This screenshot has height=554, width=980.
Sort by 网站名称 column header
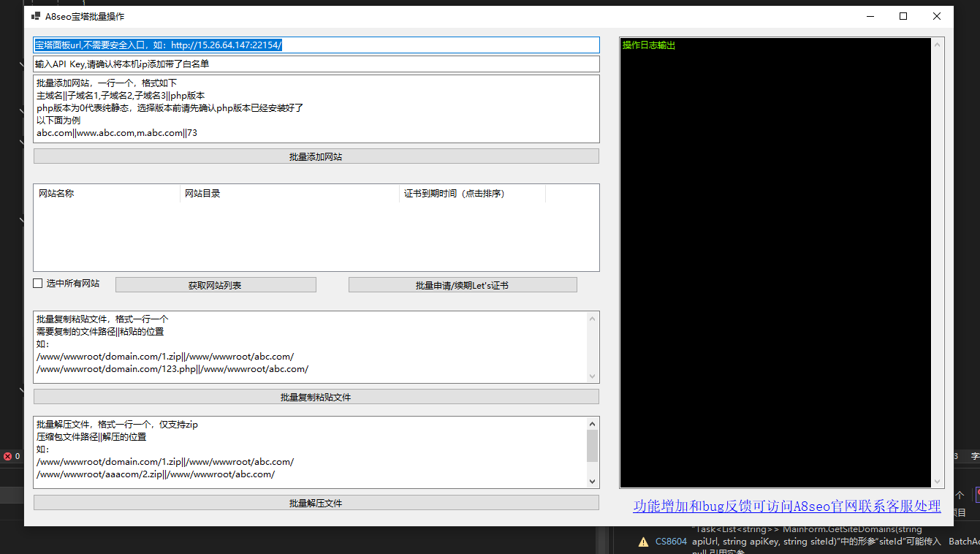(107, 194)
